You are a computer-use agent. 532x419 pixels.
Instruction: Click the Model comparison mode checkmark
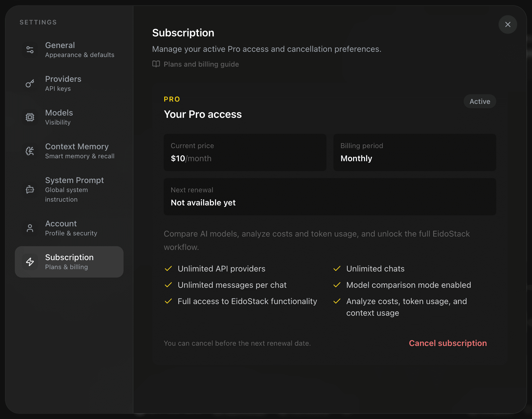coord(337,285)
